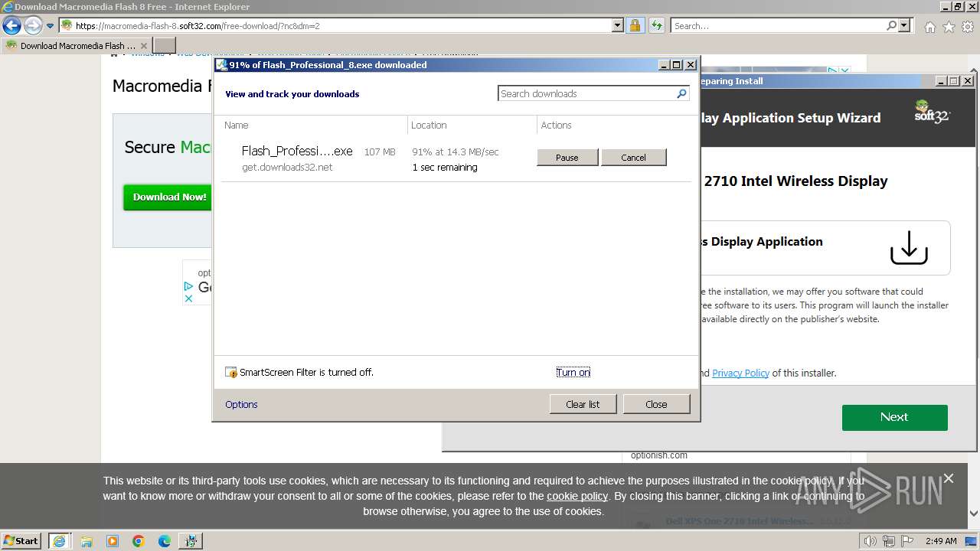Image resolution: width=980 pixels, height=551 pixels.
Task: Close the Download Macromedia Flash tab
Action: click(145, 45)
